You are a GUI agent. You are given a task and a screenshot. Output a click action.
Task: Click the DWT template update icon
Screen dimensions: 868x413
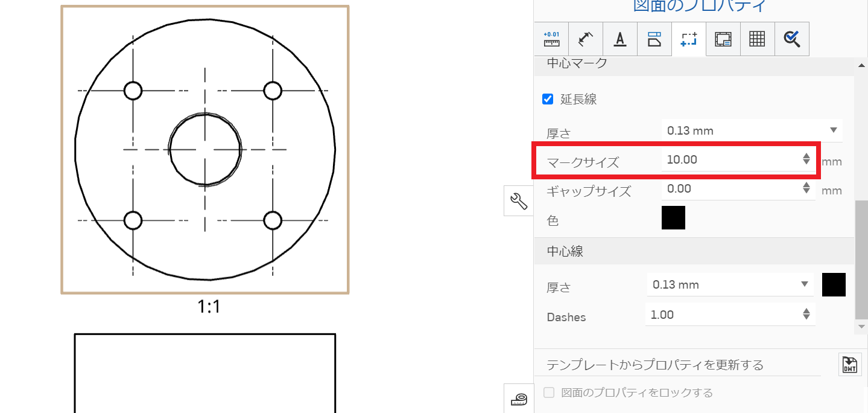point(849,365)
